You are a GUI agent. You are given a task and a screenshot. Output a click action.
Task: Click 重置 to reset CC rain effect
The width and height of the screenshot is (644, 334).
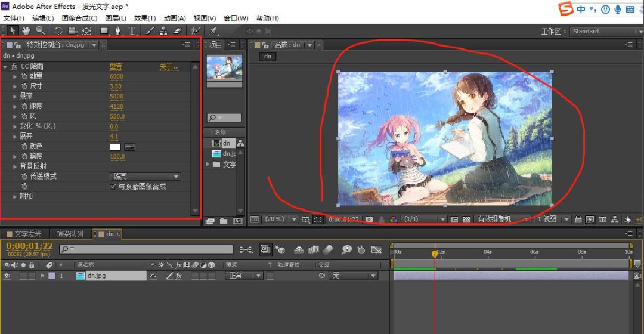pos(116,67)
